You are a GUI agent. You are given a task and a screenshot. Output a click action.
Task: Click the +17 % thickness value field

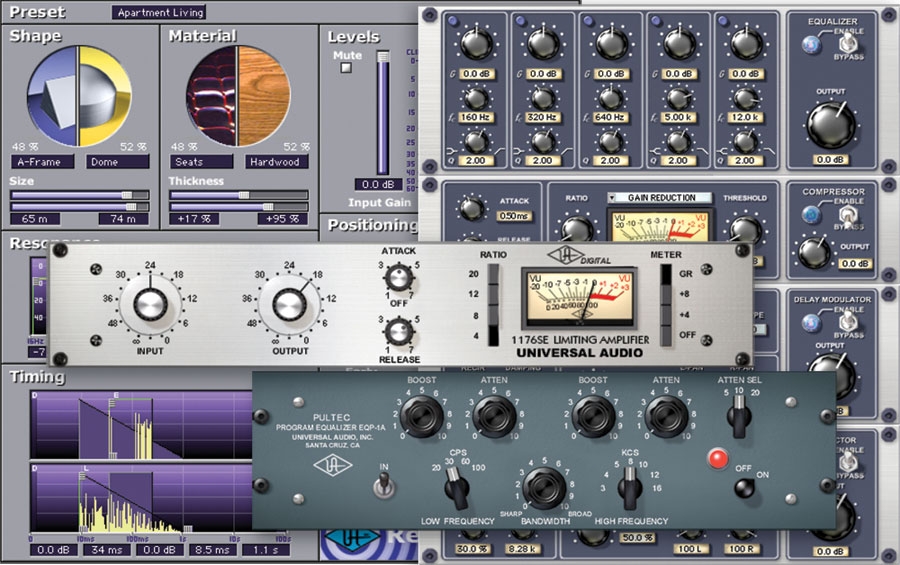pyautogui.click(x=194, y=219)
